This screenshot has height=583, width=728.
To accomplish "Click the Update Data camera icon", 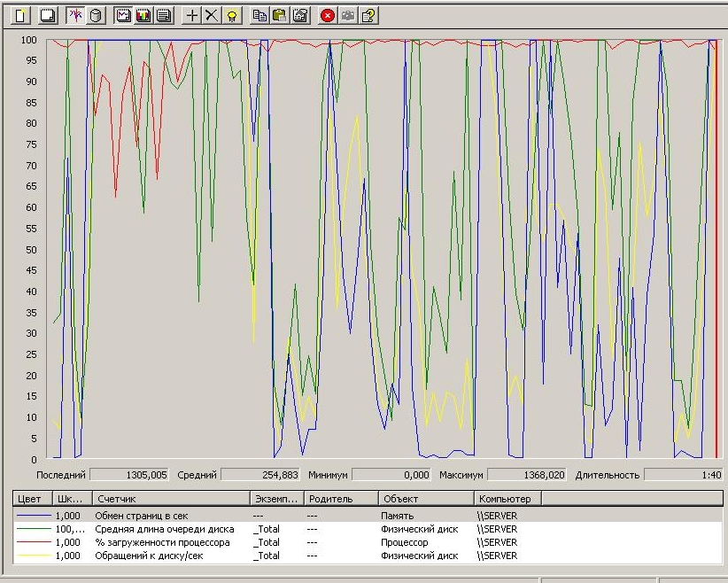I will tap(349, 15).
